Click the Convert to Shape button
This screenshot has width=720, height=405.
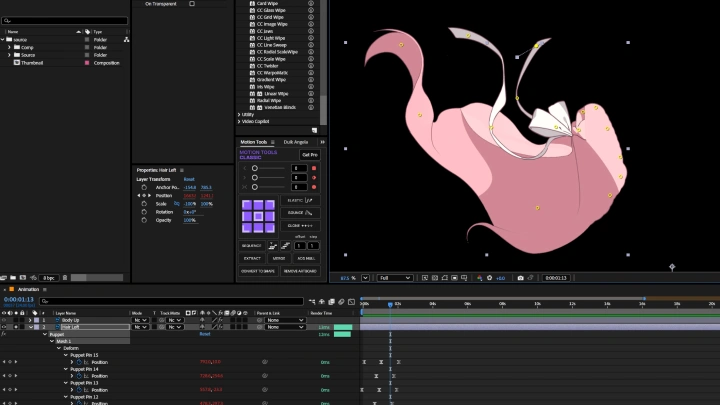pos(258,271)
